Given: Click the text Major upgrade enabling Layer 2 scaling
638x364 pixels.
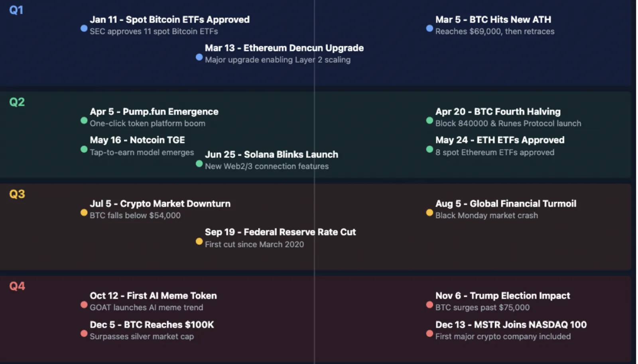Looking at the screenshot, I should coord(278,60).
